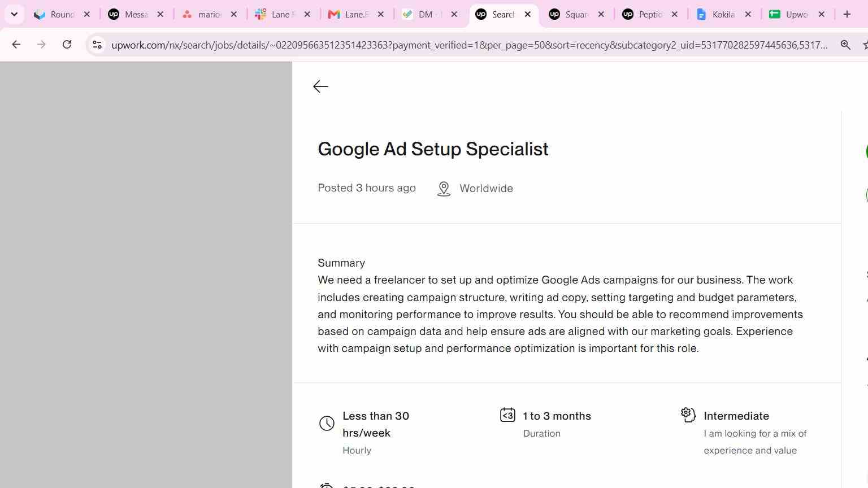Click the zoom magnifier icon in address bar
This screenshot has height=488, width=868.
click(x=845, y=45)
